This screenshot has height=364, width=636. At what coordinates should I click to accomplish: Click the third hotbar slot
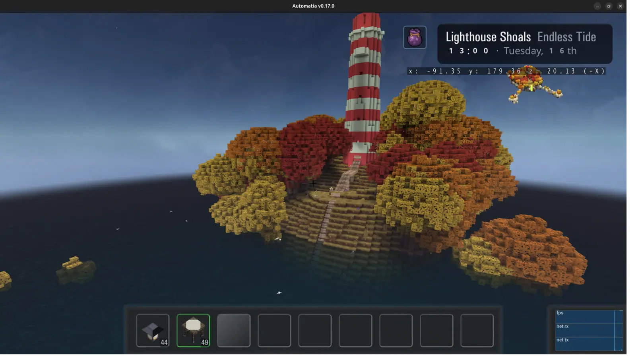[x=234, y=330]
